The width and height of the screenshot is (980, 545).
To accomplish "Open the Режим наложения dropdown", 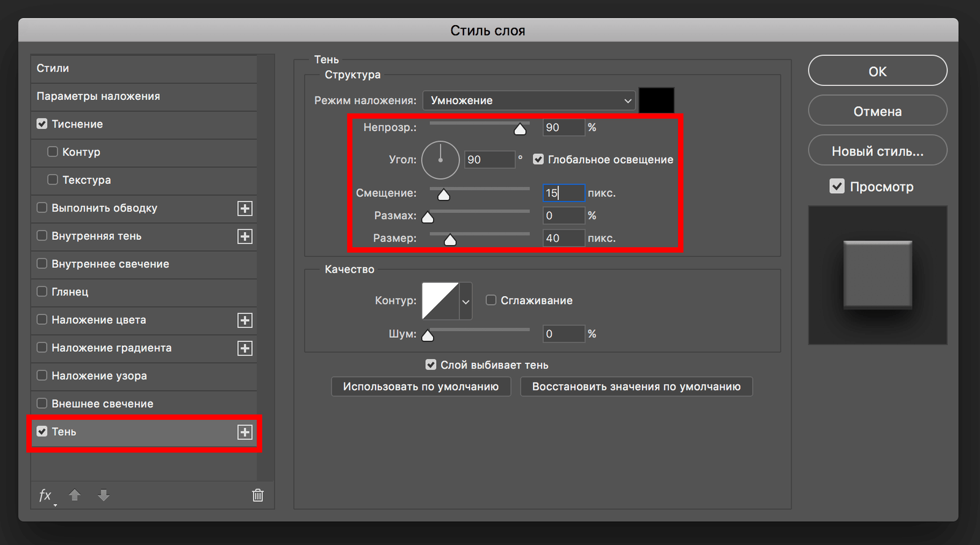I will tap(530, 101).
